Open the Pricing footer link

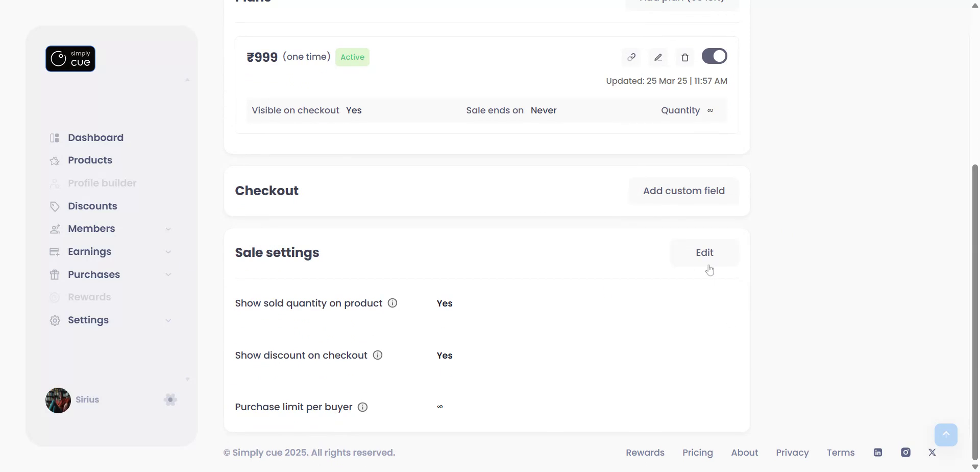tap(697, 453)
